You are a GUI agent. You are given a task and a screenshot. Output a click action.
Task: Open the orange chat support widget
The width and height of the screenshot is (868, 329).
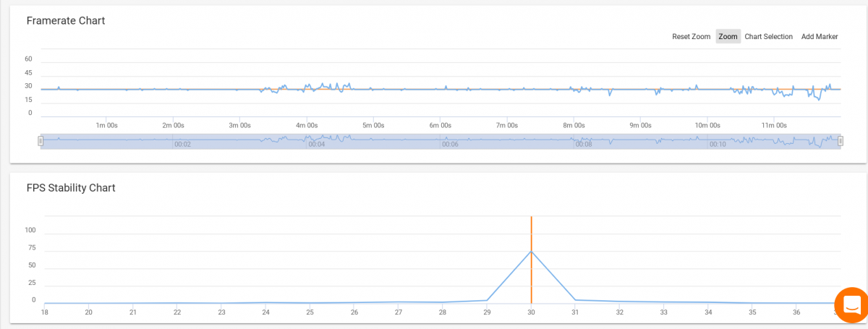tap(851, 304)
